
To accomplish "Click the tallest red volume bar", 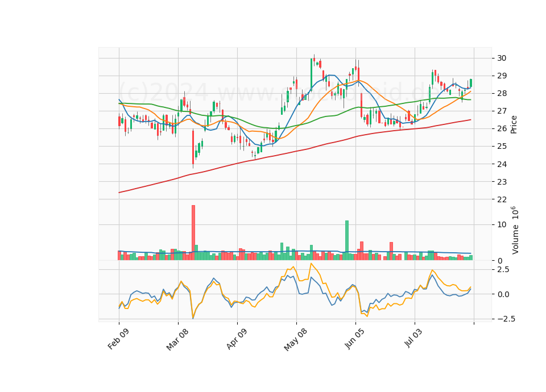I will [x=193, y=233].
